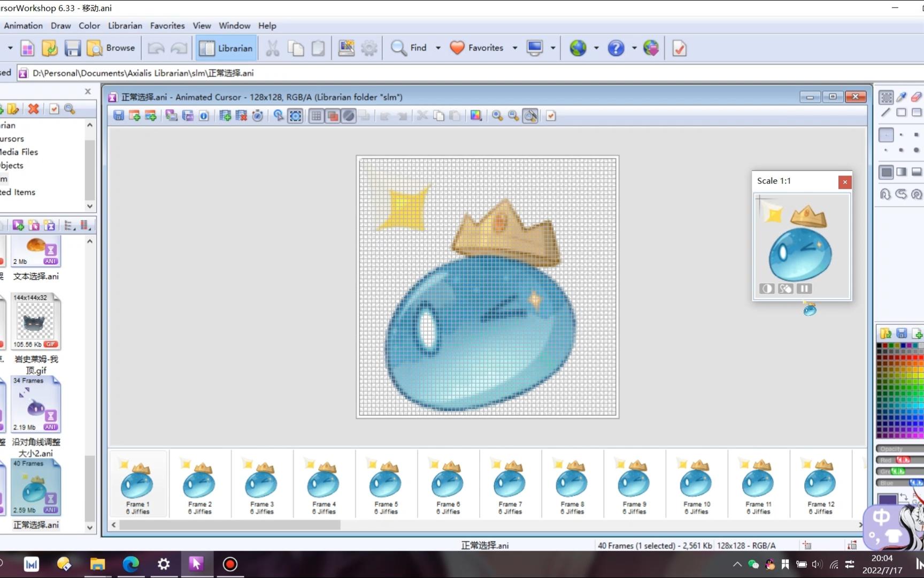Open frame duration stopwatch icon

tap(257, 116)
